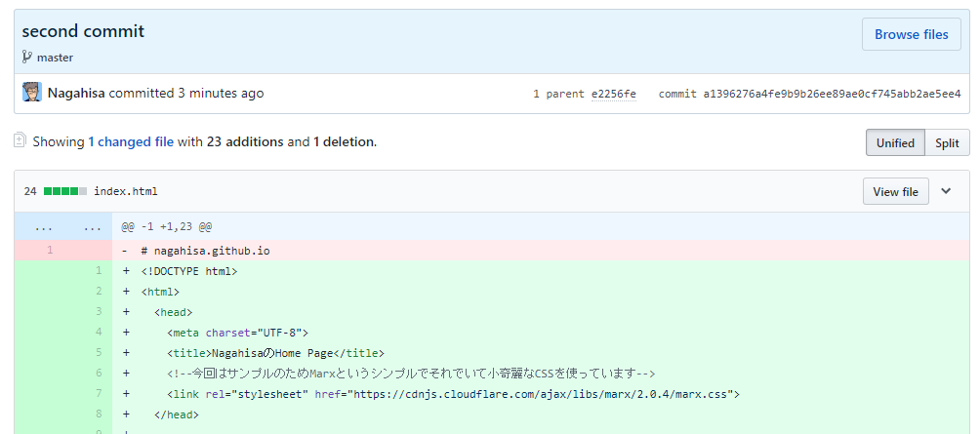Click the Browse files button
Viewport: 980px width, 434px height.
click(911, 34)
